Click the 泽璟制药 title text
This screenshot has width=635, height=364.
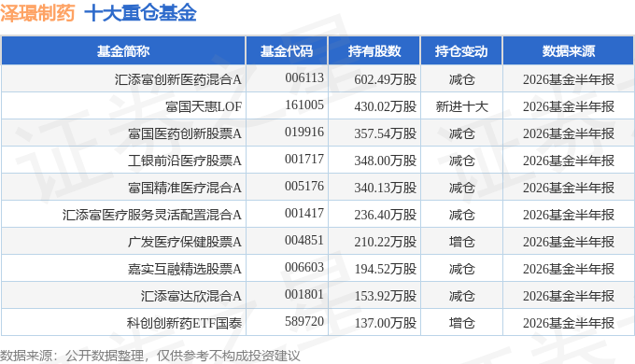click(x=37, y=12)
